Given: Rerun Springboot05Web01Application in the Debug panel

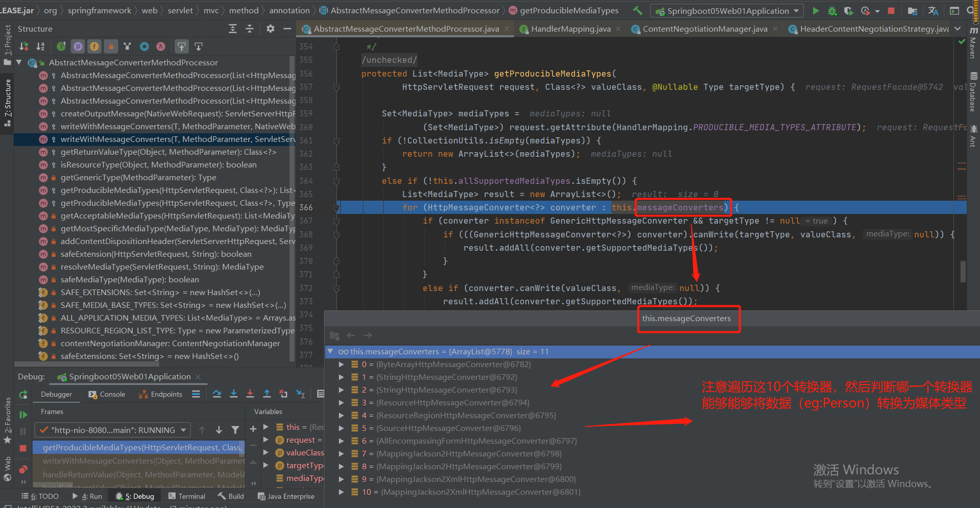Looking at the screenshot, I should pos(23,395).
